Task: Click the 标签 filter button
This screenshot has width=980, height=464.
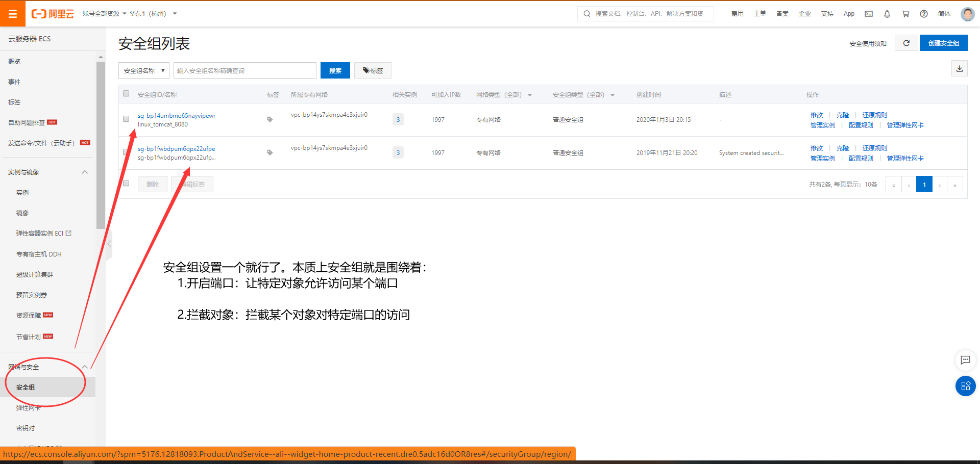Action: (373, 70)
